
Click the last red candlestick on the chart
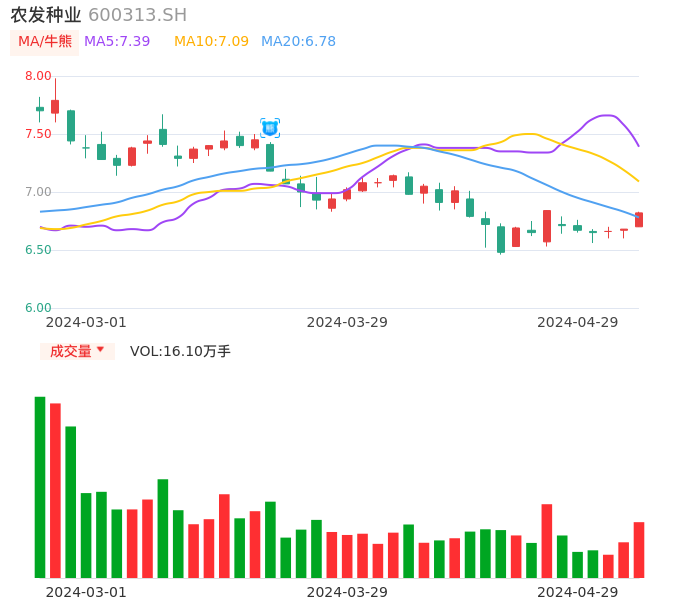click(x=639, y=220)
